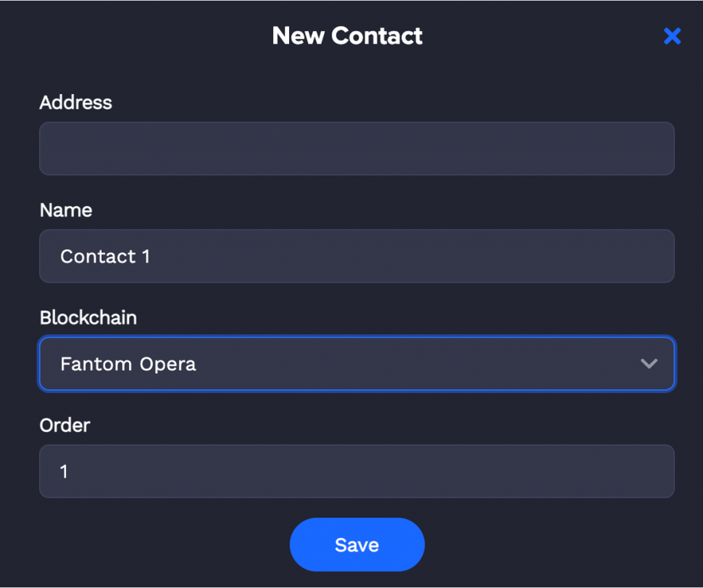703x588 pixels.
Task: Click Fantom Opera in the Blockchain field
Action: pyautogui.click(x=128, y=364)
